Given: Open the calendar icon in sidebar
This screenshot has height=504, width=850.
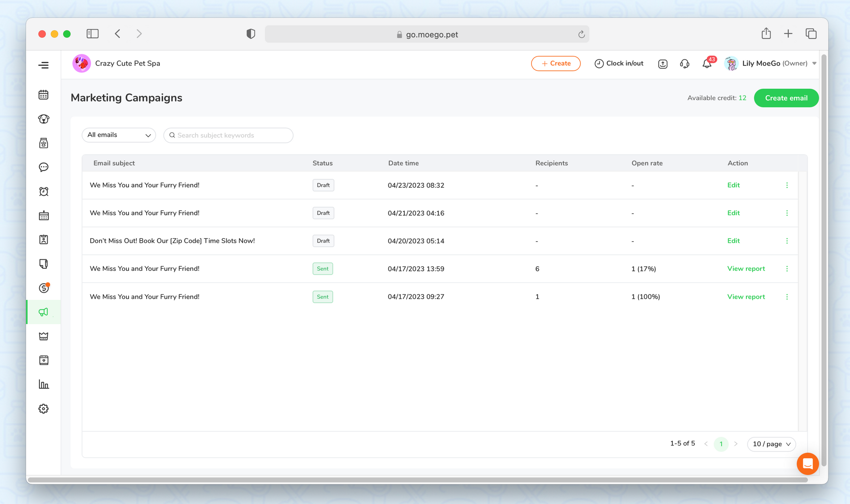Looking at the screenshot, I should pyautogui.click(x=43, y=95).
